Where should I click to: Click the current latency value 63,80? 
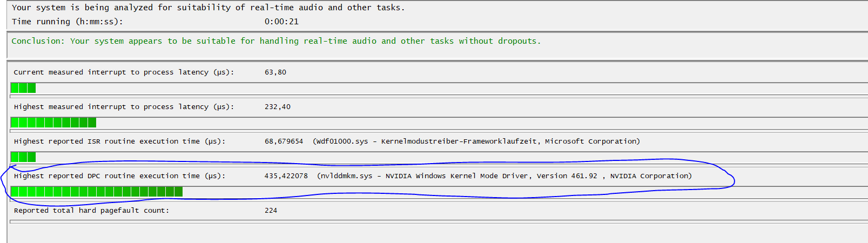pyautogui.click(x=275, y=72)
